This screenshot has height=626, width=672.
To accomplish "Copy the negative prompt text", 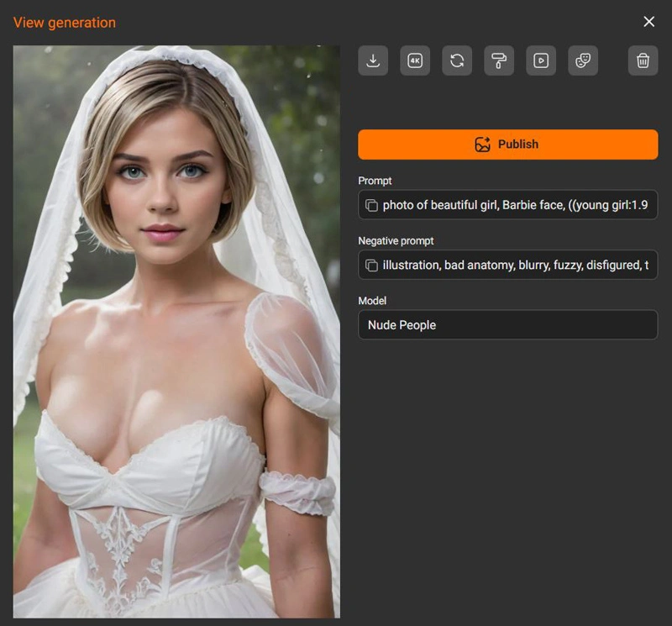I will (373, 266).
